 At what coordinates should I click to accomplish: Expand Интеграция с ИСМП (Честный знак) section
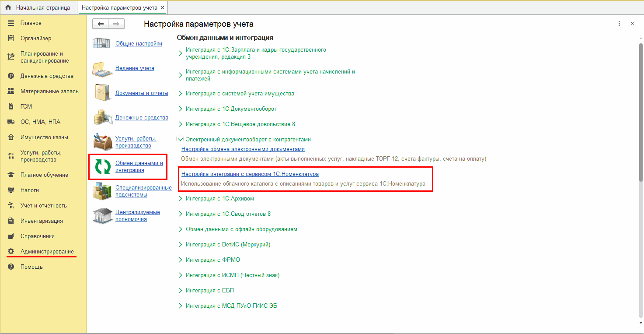coord(180,275)
